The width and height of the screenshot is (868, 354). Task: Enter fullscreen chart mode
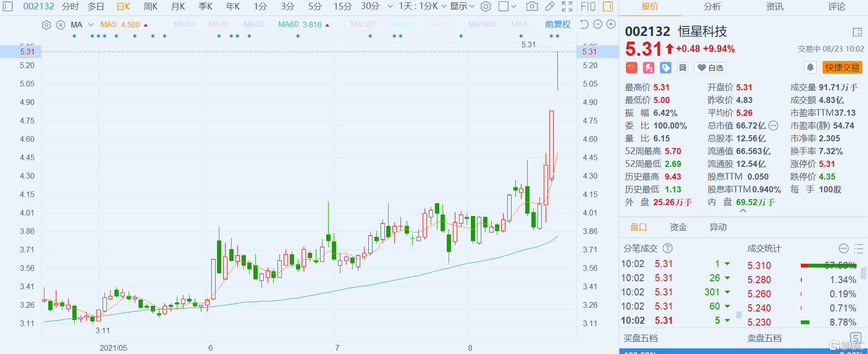[567, 7]
